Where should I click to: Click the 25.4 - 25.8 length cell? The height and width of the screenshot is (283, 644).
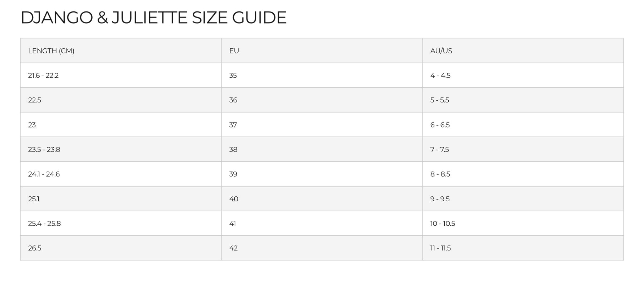(x=44, y=224)
